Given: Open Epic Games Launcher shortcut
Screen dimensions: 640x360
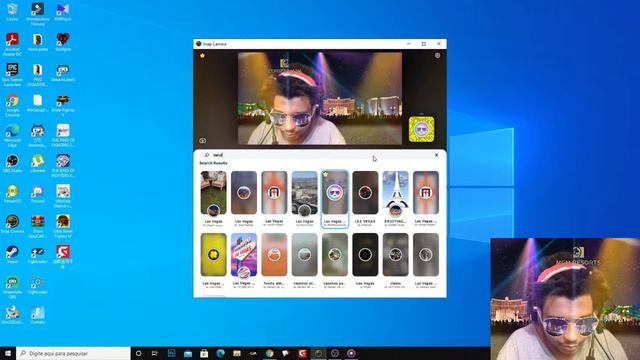Looking at the screenshot, I should click(12, 74).
